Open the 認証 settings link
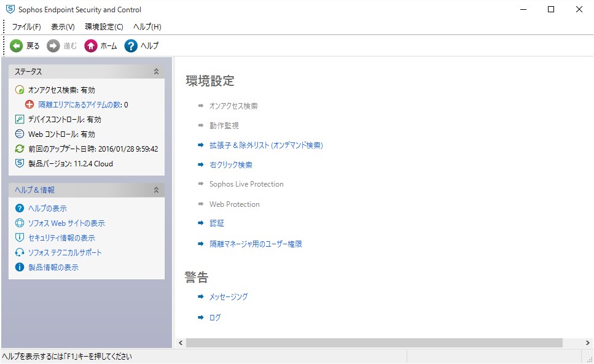This screenshot has height=364, width=594. (x=217, y=223)
